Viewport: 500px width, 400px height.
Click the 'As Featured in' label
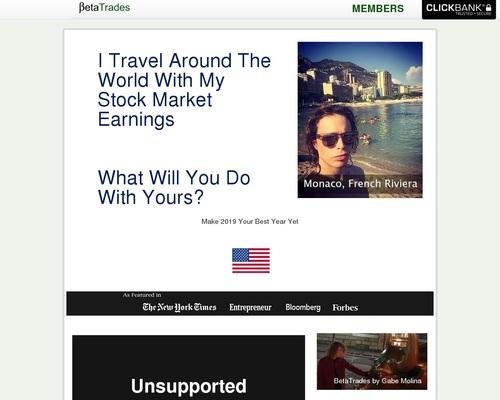142,295
